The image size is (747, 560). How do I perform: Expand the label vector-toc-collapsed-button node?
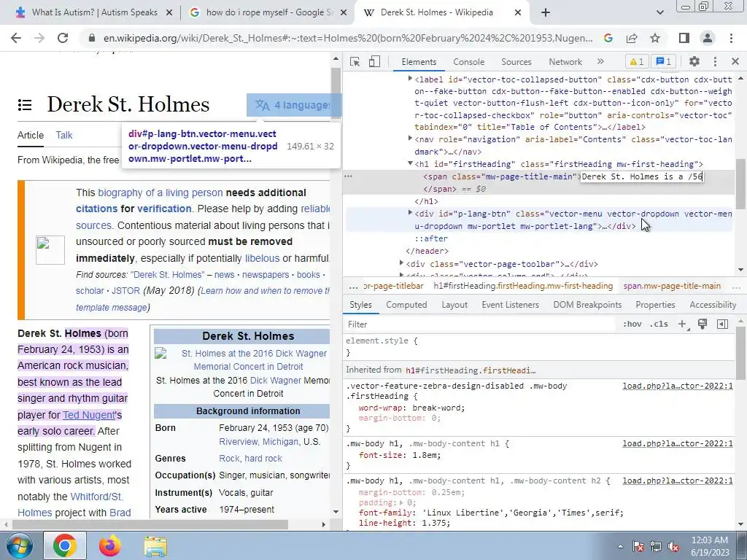(x=410, y=79)
